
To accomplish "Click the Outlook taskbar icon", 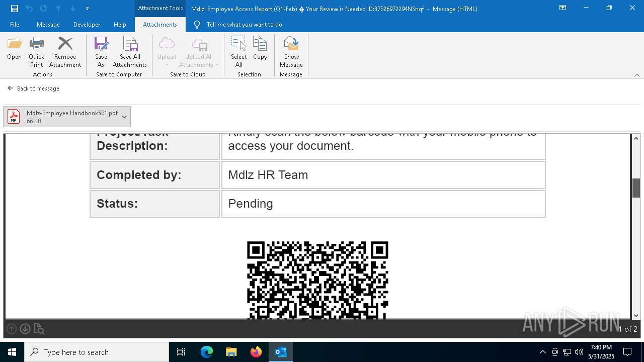I will [x=280, y=352].
